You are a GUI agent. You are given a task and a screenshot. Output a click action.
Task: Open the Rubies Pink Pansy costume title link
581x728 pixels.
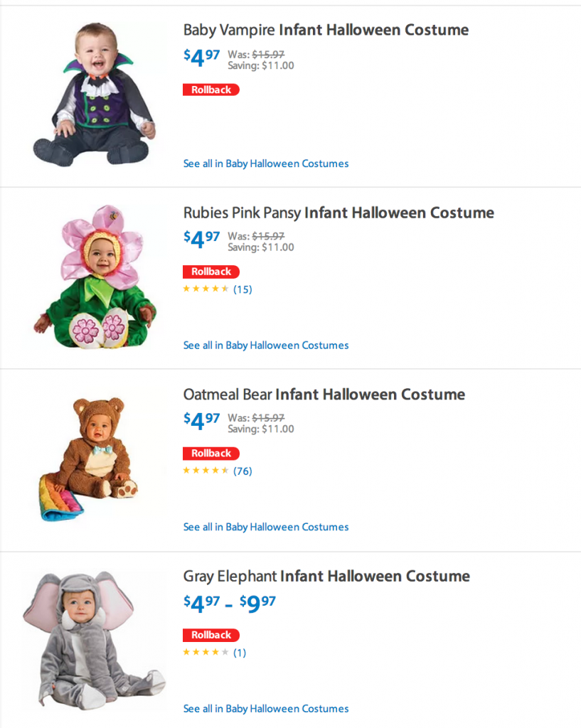tap(339, 213)
